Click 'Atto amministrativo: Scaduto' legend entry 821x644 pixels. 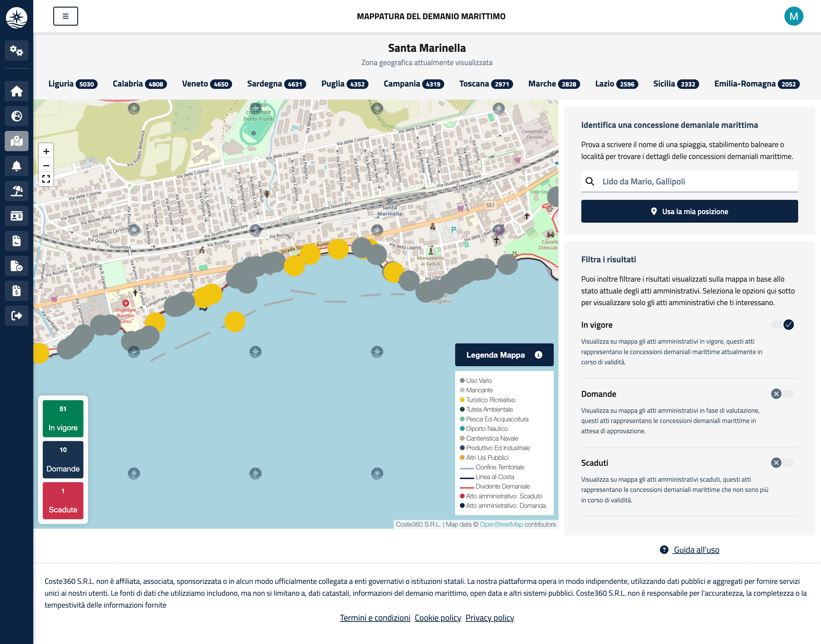tap(501, 496)
